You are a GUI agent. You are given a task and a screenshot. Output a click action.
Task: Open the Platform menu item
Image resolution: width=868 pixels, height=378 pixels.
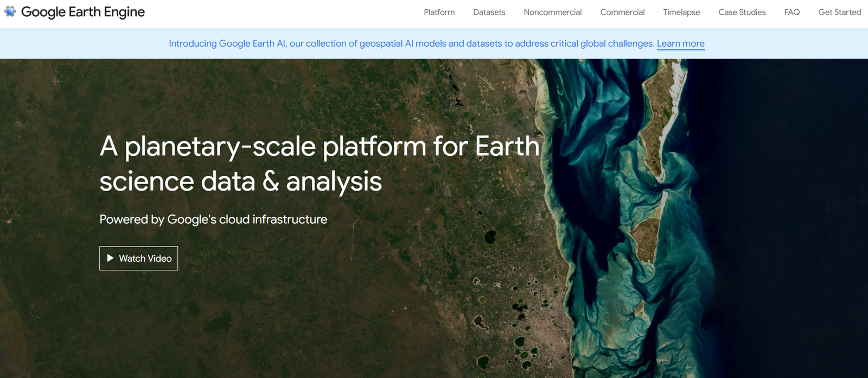point(439,12)
